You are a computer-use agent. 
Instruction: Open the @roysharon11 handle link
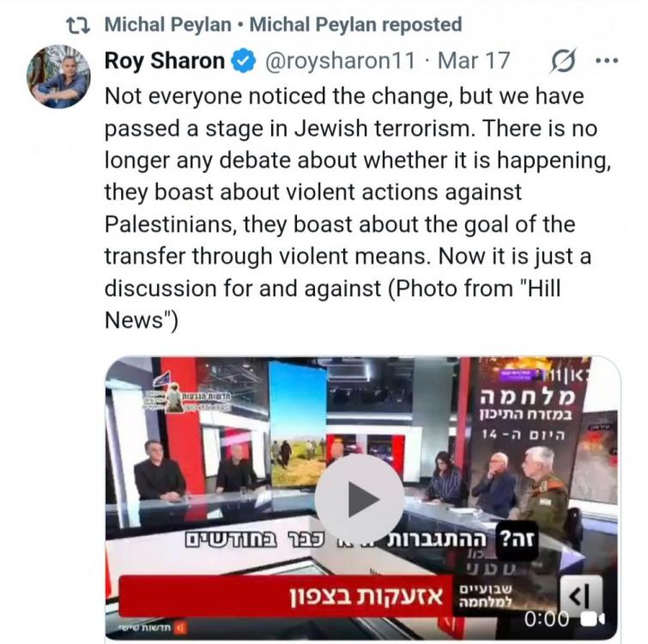tap(340, 61)
